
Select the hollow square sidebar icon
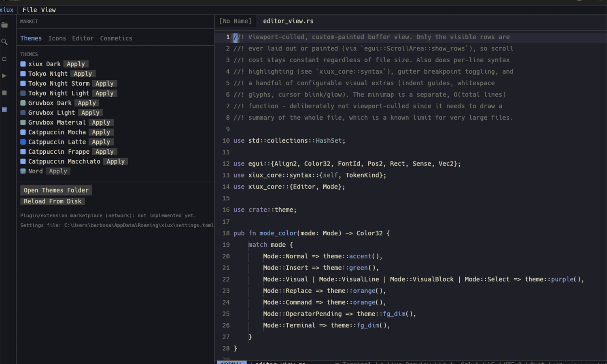[4, 59]
